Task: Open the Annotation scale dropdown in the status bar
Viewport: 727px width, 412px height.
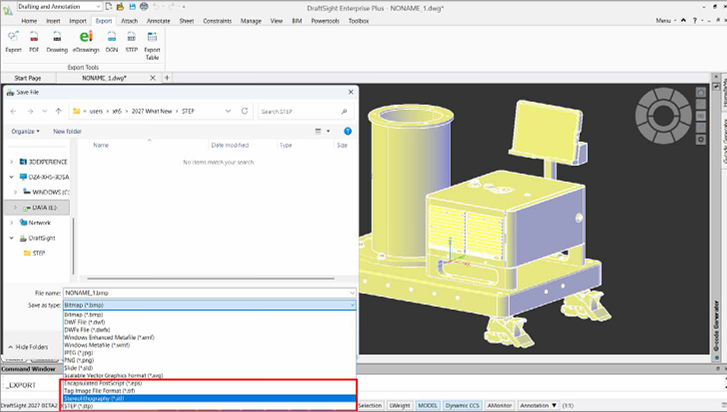Action: pos(539,406)
